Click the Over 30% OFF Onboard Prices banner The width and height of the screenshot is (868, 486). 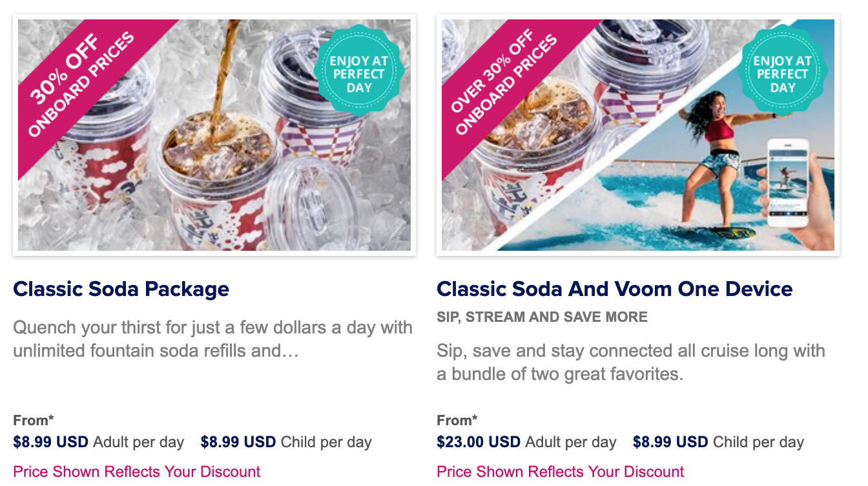pyautogui.click(x=508, y=84)
